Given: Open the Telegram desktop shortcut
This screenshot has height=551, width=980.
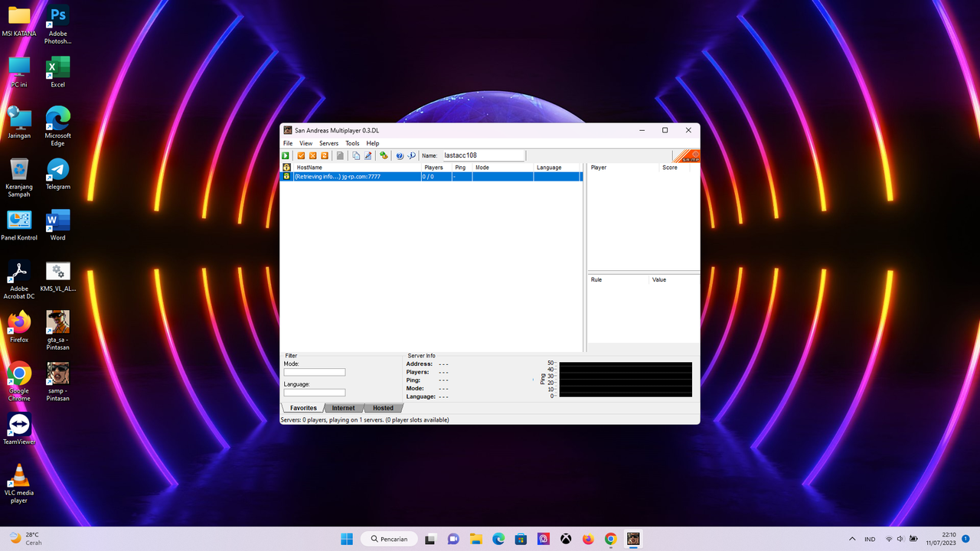Looking at the screenshot, I should 57,174.
